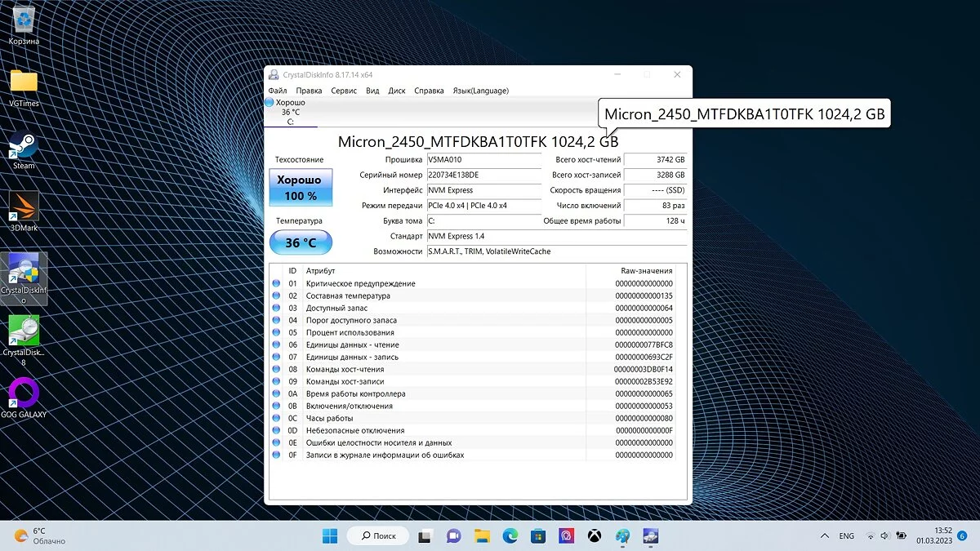Image resolution: width=980 pixels, height=551 pixels.
Task: Click the Raw-значения column header
Action: tap(646, 270)
